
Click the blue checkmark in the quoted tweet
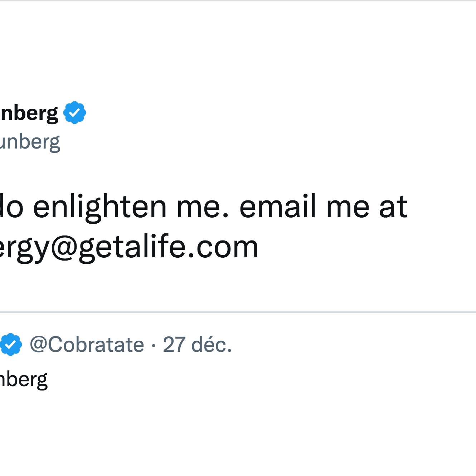(11, 344)
